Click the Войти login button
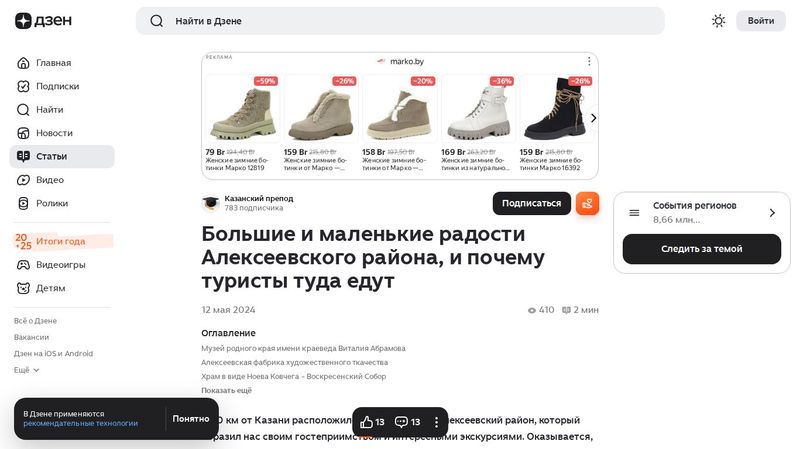Screen dimensions: 800x449 point(760,21)
